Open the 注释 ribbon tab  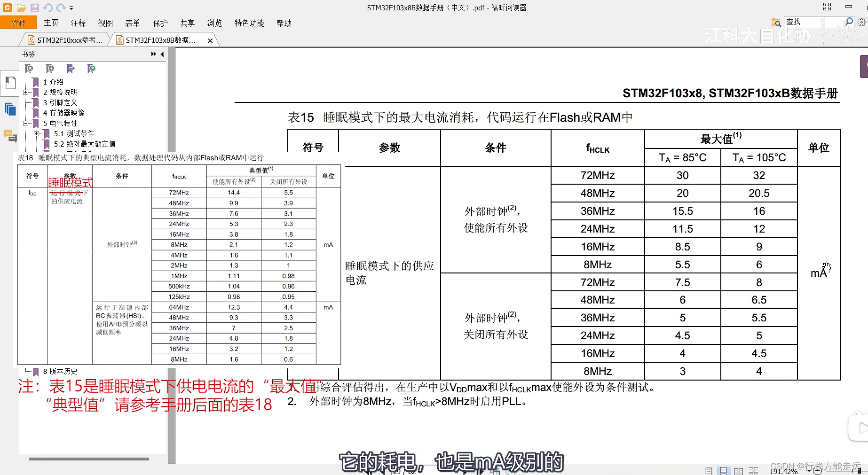tap(78, 23)
